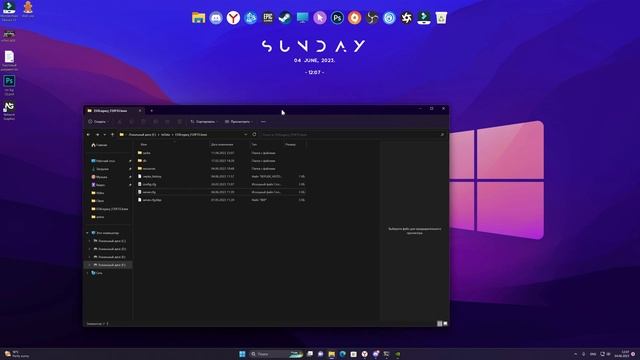Sort by the Name column header

(144, 144)
